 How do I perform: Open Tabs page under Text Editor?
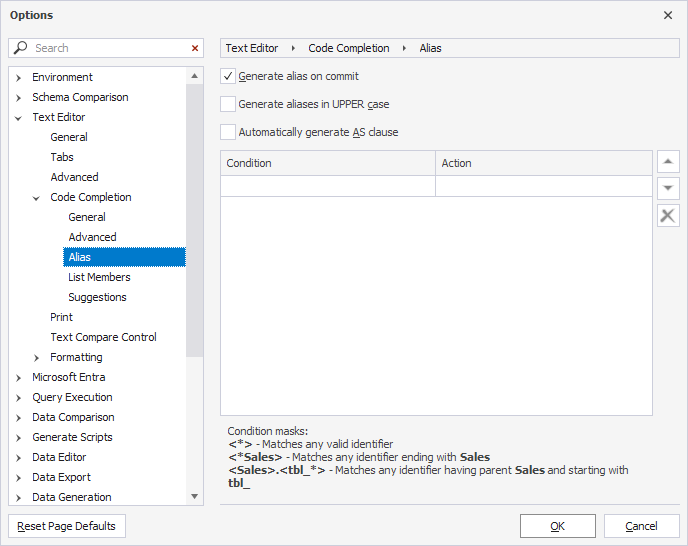point(62,157)
